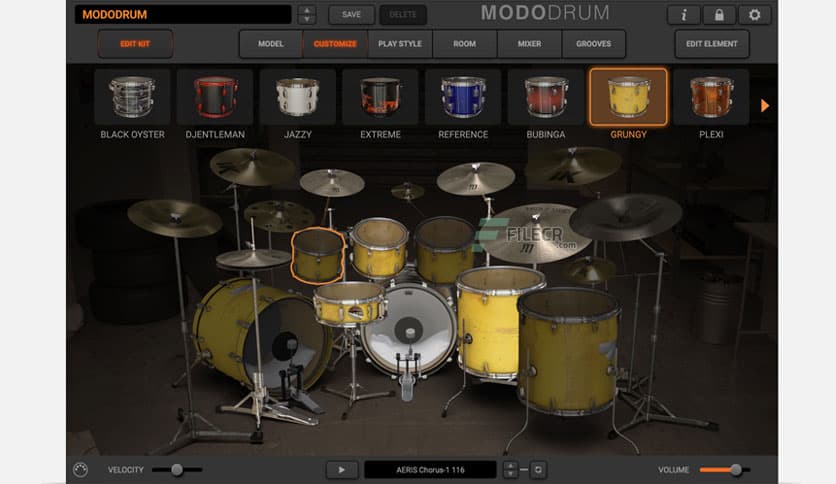
Task: Show more finishes with the orange arrow
Action: tap(765, 106)
